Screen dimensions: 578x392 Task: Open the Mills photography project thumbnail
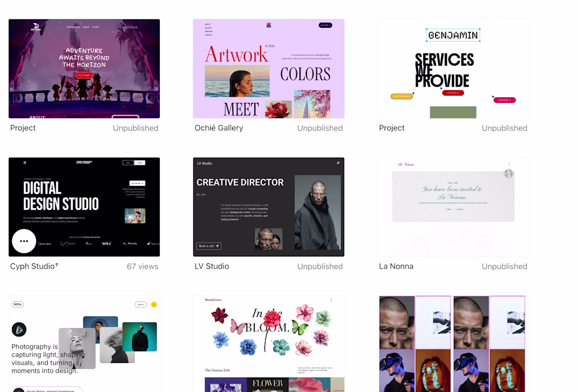[x=84, y=344]
